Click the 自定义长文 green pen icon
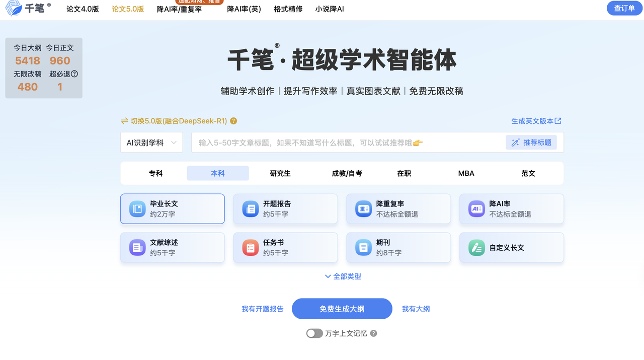Image resolution: width=644 pixels, height=360 pixels. click(476, 248)
